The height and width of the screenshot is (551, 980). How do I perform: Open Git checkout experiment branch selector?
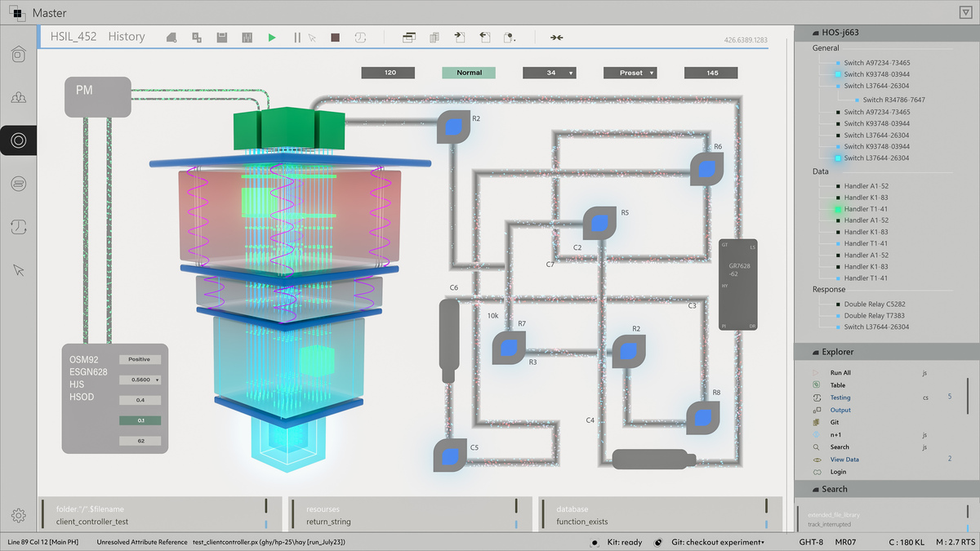click(x=717, y=542)
